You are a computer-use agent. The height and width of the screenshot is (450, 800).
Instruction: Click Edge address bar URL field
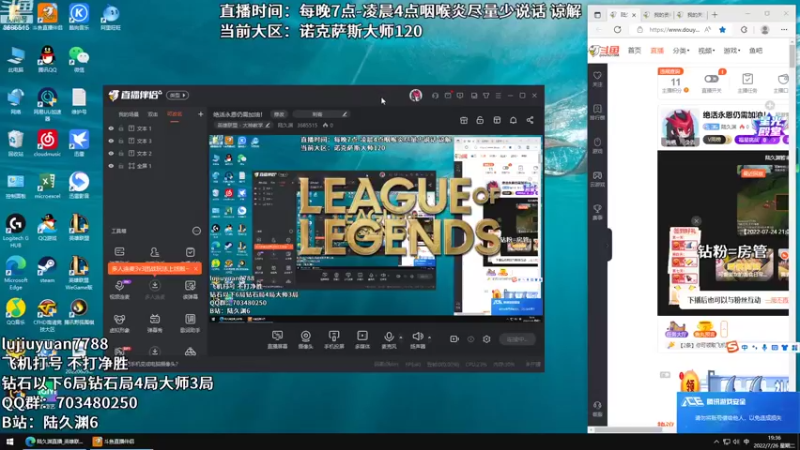(x=674, y=30)
